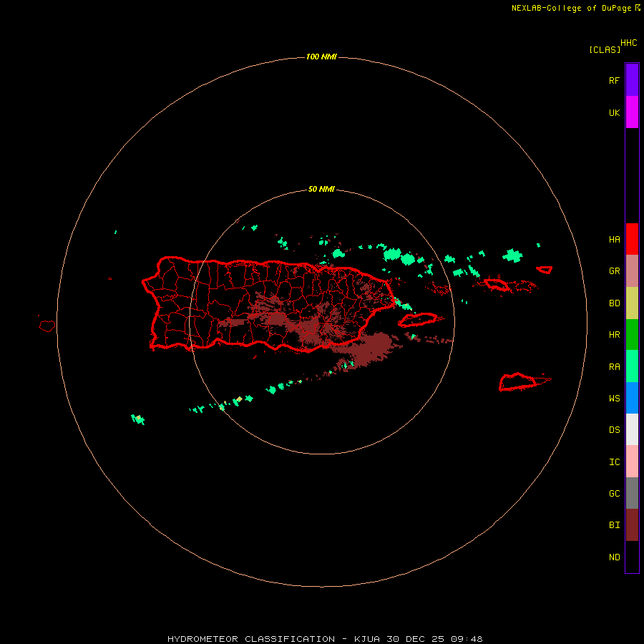Click the BI legend label
Image resolution: width=644 pixels, height=644 pixels.
pos(614,525)
